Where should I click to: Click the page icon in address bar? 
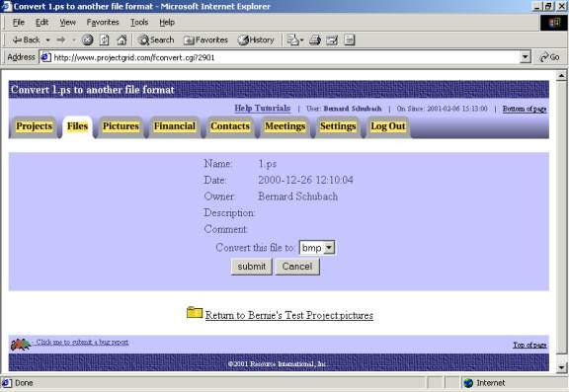point(45,57)
